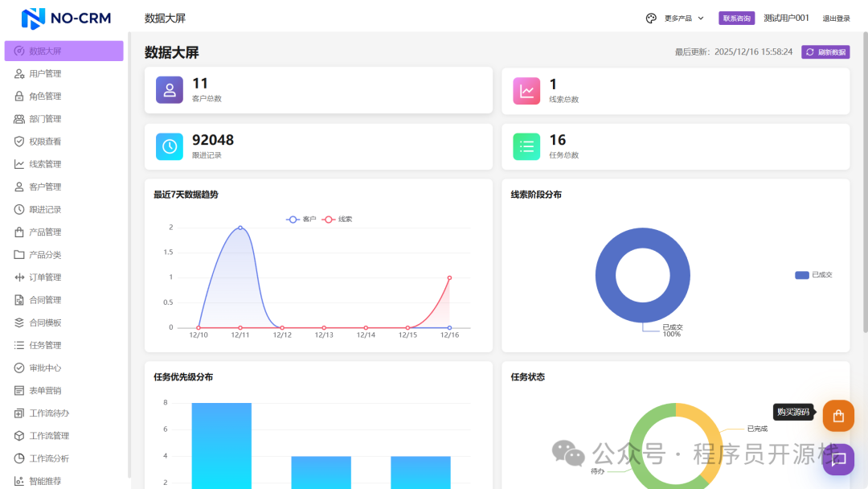Click the 待办 label in task status chart
Viewport: 868px width, 489px height.
(x=597, y=471)
